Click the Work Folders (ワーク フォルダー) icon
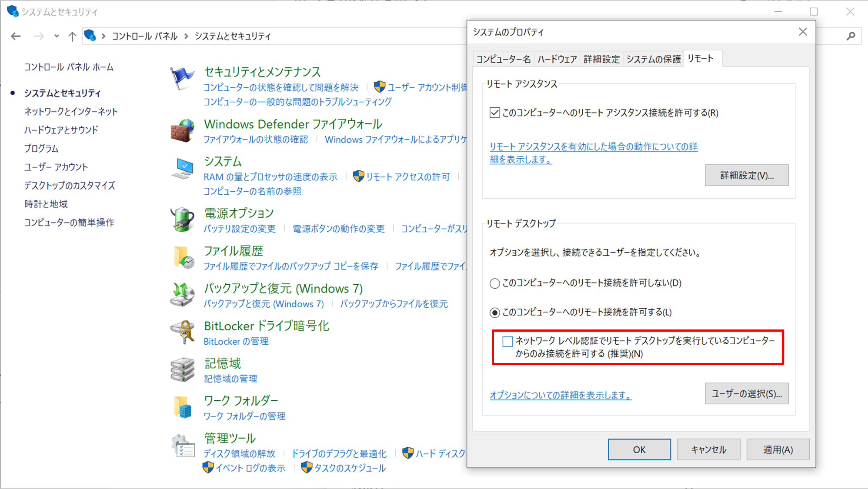The width and height of the screenshot is (868, 489). 182,407
